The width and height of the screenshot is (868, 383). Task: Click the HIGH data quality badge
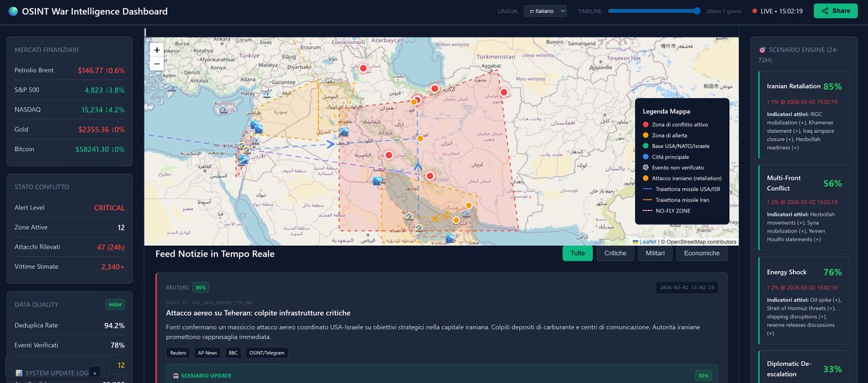click(115, 304)
